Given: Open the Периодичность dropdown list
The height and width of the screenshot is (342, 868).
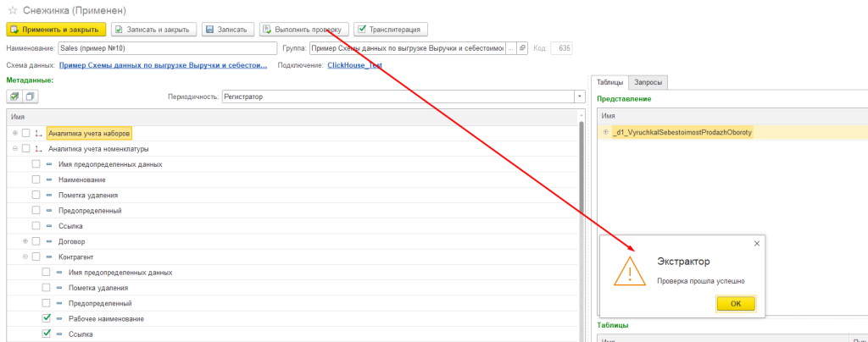Looking at the screenshot, I should click(579, 97).
